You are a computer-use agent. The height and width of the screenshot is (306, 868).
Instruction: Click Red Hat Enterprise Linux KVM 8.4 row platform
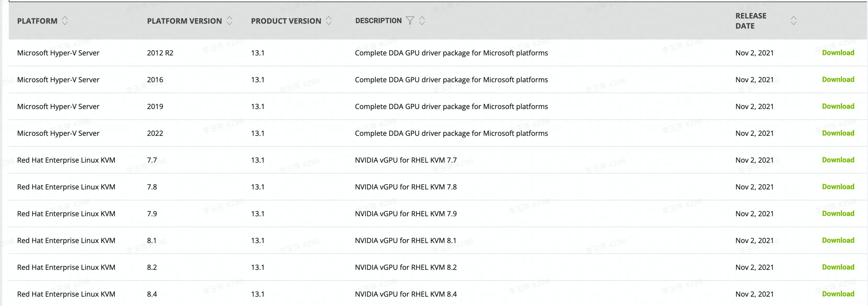click(x=66, y=294)
